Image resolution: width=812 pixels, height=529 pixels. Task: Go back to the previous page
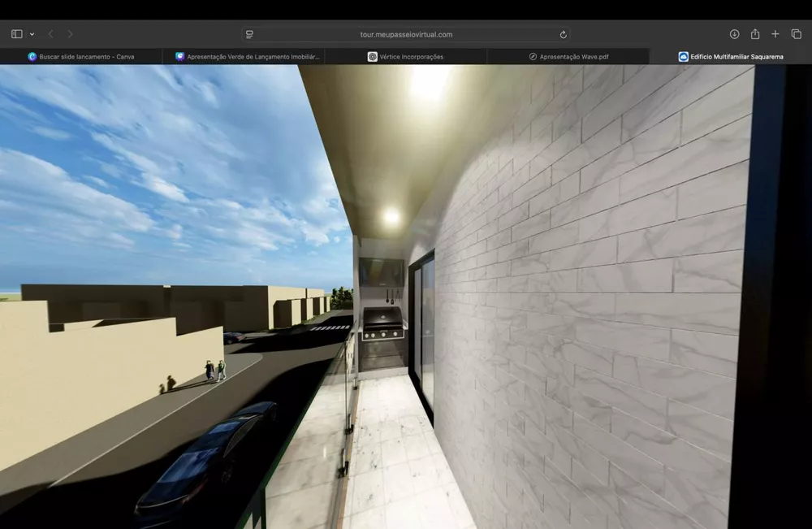50,34
